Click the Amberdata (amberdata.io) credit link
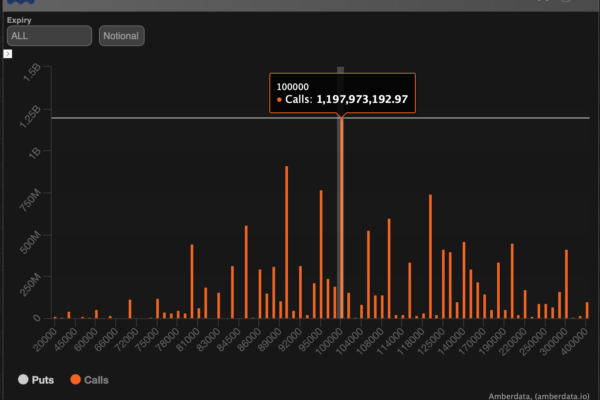Image resolution: width=600 pixels, height=400 pixels. tap(543, 396)
